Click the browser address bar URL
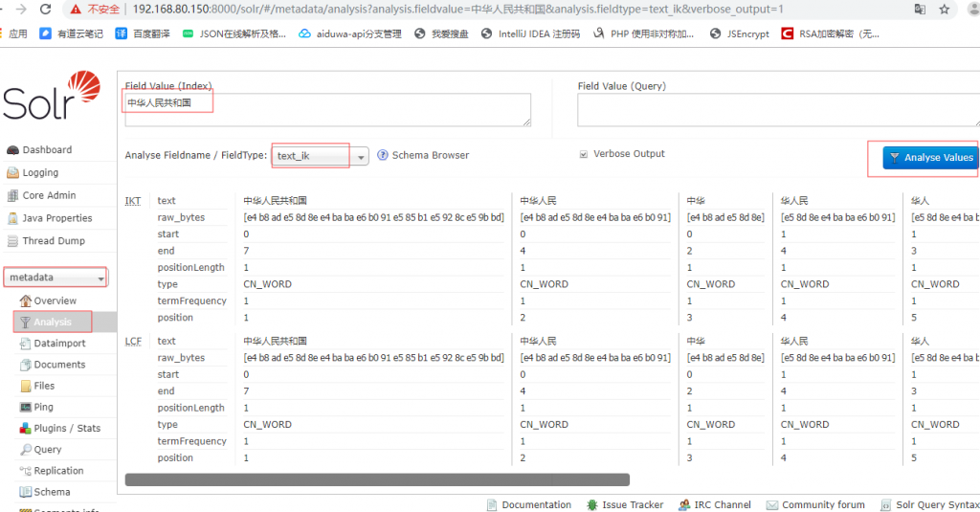Image resolution: width=980 pixels, height=512 pixels. 457,10
